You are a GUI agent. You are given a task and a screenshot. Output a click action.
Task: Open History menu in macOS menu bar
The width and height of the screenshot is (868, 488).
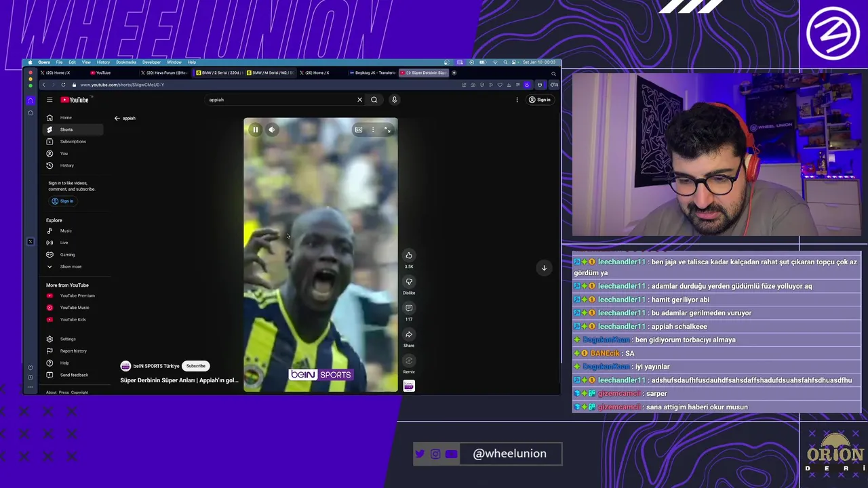click(103, 62)
